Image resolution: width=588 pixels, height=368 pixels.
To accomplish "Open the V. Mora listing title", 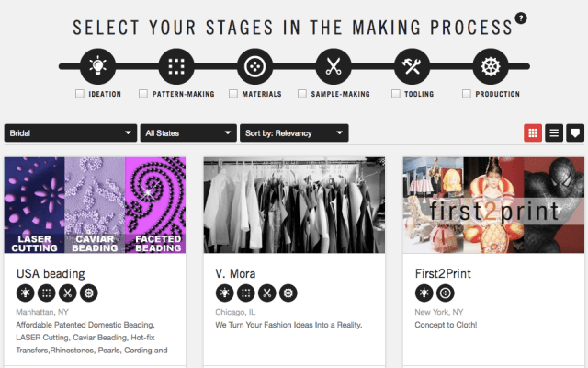I will click(235, 273).
